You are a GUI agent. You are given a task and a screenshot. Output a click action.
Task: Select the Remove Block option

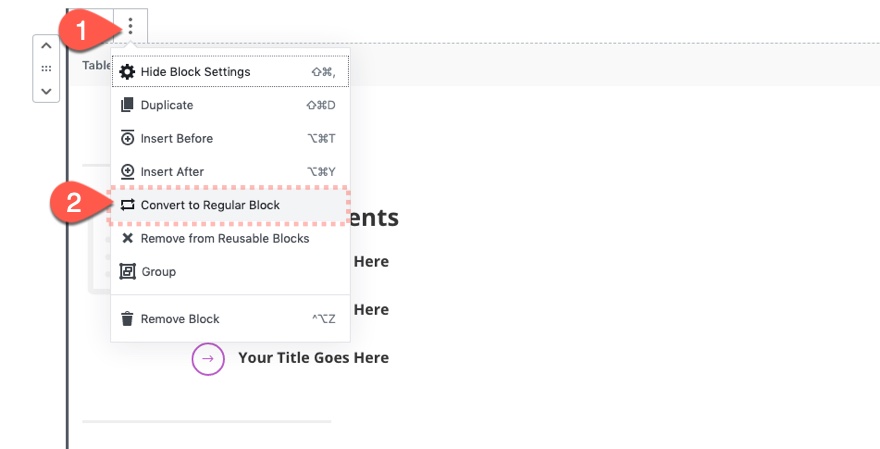click(230, 319)
